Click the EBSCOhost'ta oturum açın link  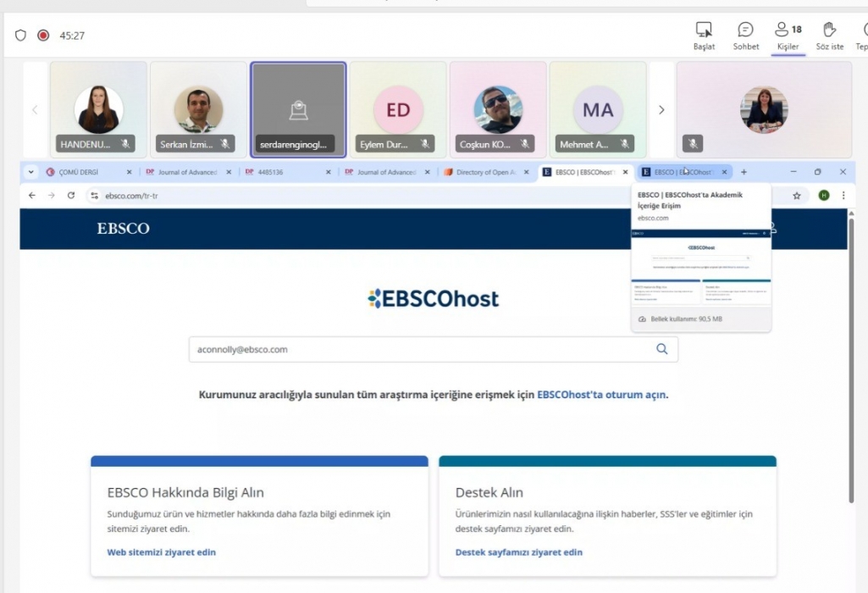601,395
